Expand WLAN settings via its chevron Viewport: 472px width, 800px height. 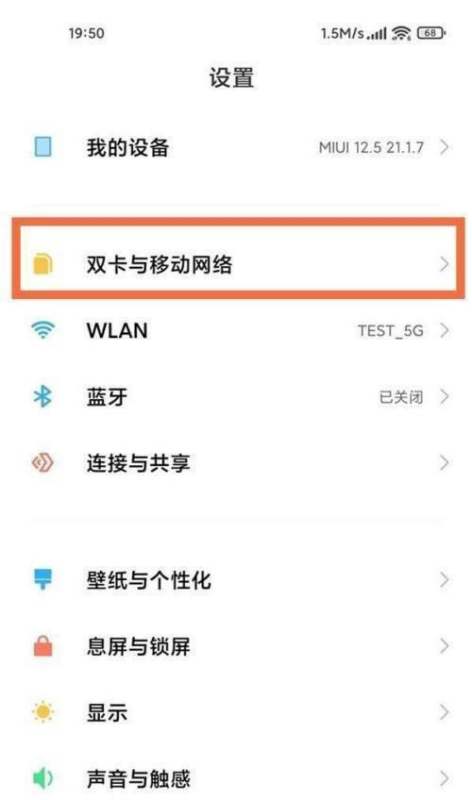(444, 330)
